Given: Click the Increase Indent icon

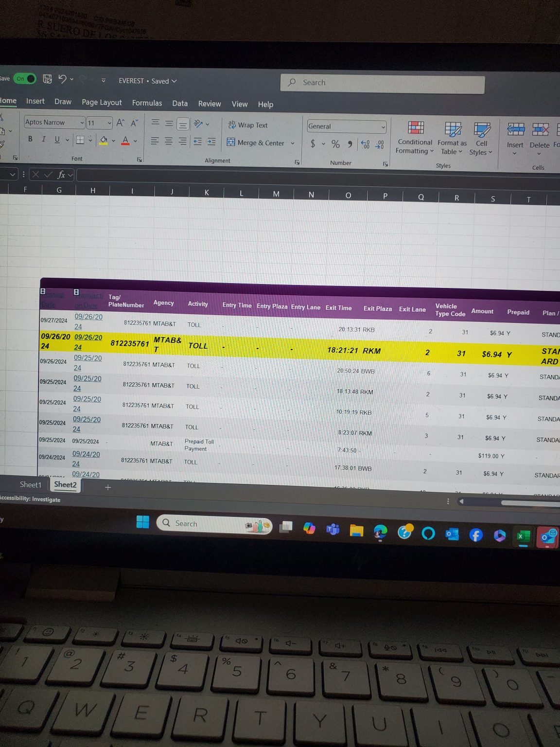Looking at the screenshot, I should point(211,142).
